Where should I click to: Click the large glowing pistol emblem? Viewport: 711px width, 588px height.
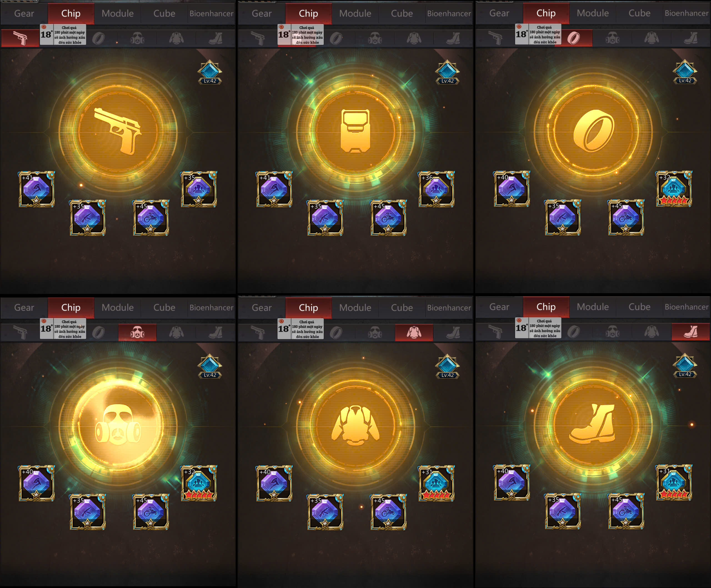pyautogui.click(x=117, y=131)
